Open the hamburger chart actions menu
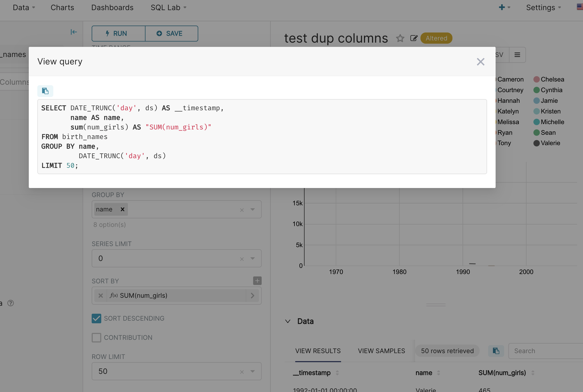The image size is (583, 392). coord(517,55)
